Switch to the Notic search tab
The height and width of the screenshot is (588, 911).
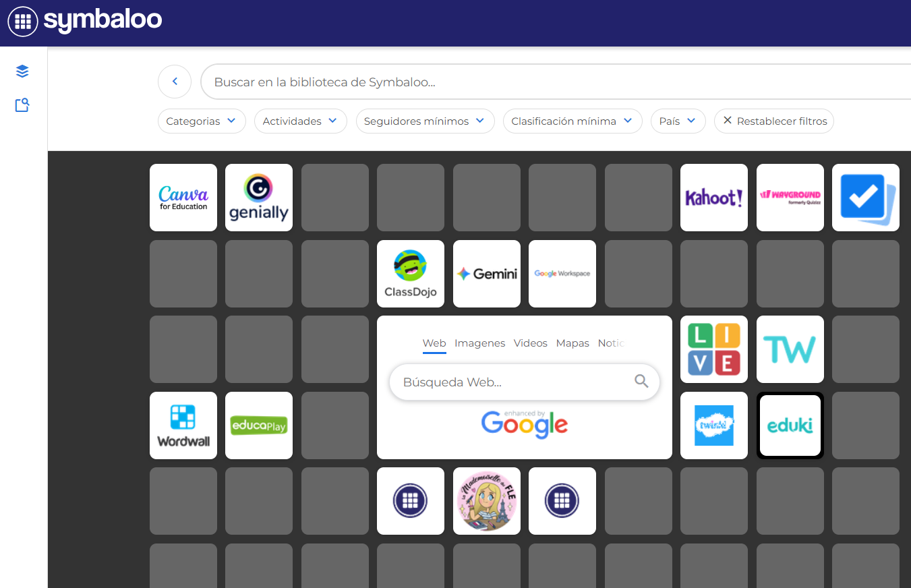pyautogui.click(x=611, y=343)
